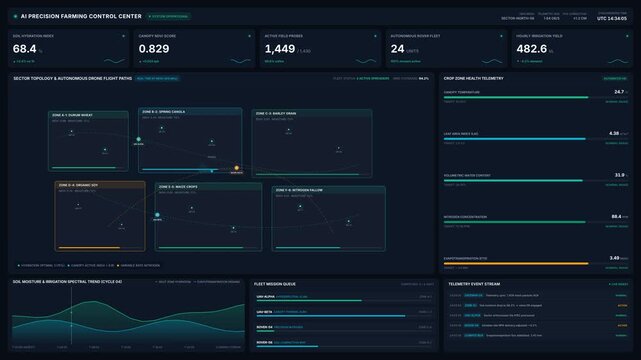Open the sparkline on the Active Field Probes card
The image size is (641, 360).
click(x=366, y=61)
